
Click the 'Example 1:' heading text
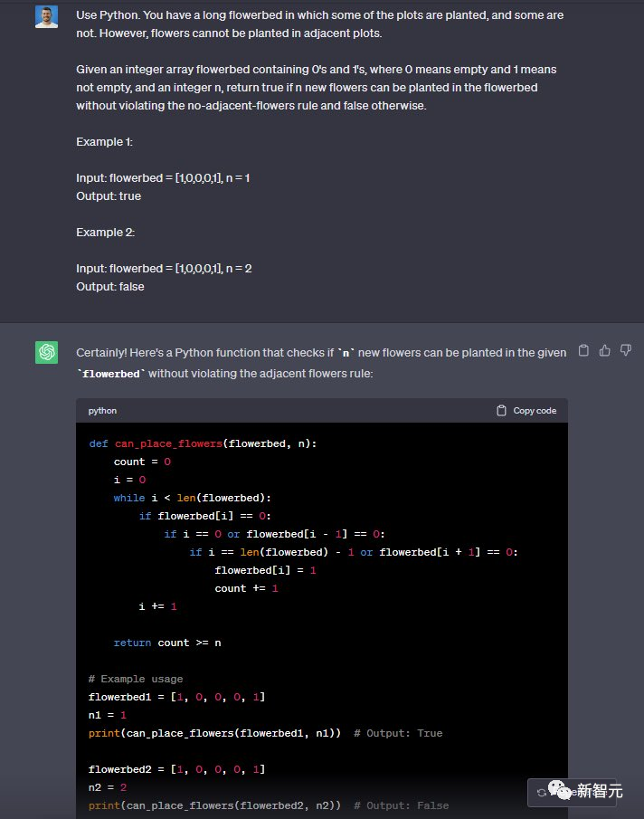tap(104, 141)
